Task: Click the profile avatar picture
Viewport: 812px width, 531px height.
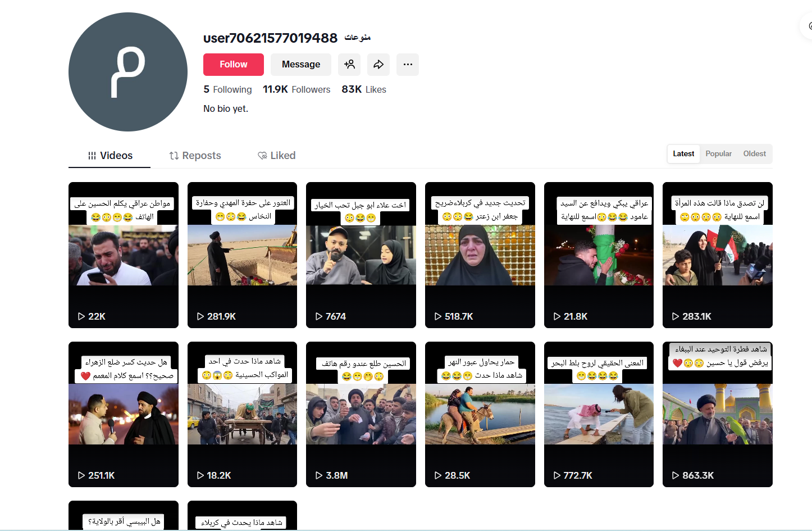Action: (128, 72)
